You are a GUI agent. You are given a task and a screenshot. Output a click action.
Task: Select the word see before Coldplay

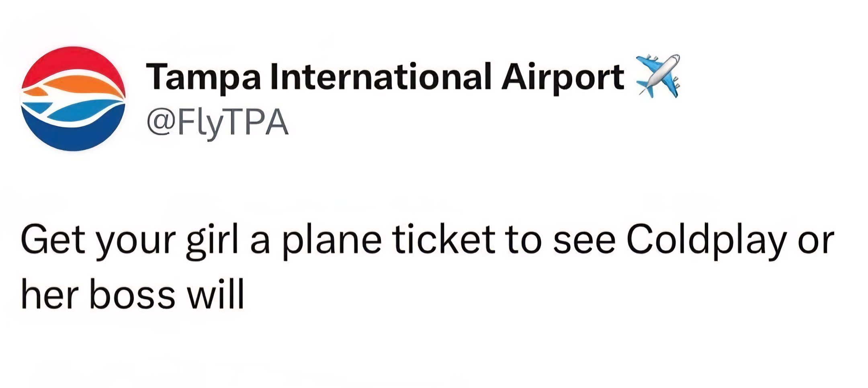tap(584, 244)
